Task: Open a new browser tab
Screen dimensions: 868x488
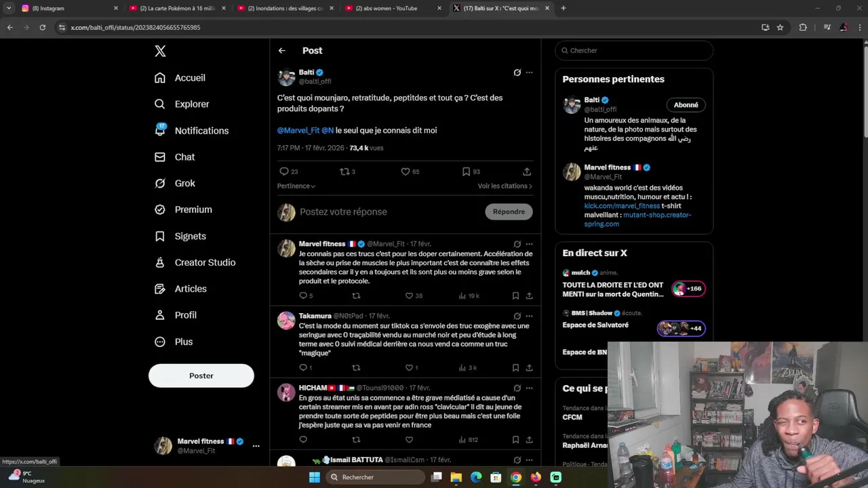Action: click(x=564, y=8)
